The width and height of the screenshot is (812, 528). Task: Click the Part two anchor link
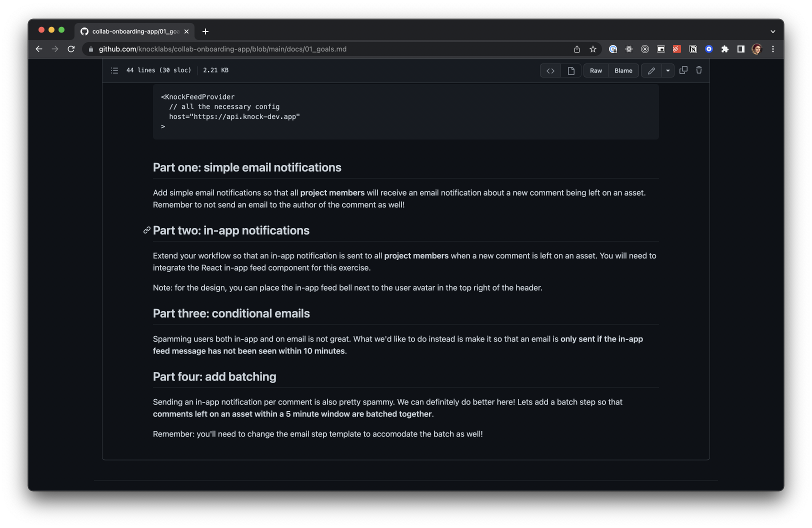point(146,230)
